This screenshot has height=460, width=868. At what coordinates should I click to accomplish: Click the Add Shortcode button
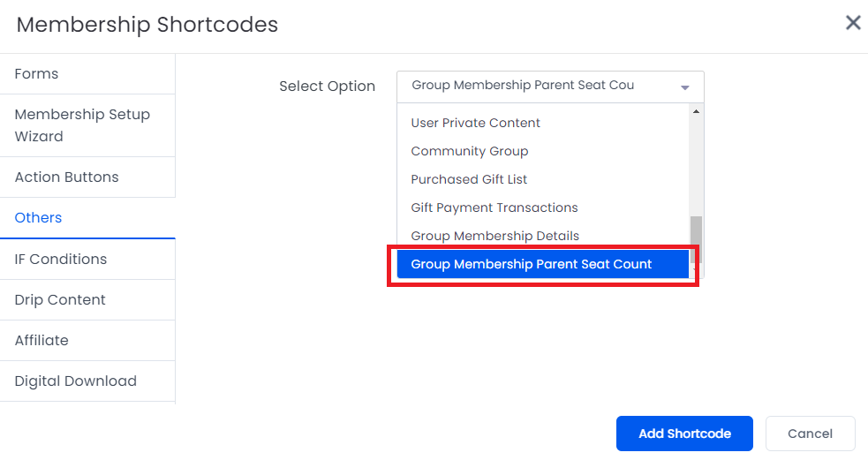pyautogui.click(x=684, y=434)
